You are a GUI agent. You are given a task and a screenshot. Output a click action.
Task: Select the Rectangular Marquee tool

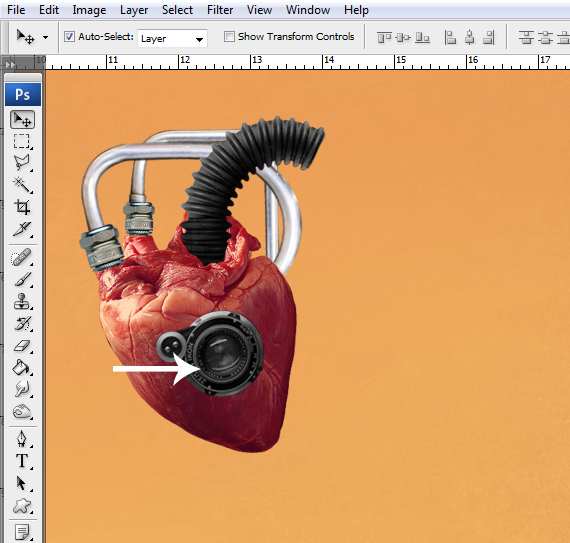click(22, 141)
